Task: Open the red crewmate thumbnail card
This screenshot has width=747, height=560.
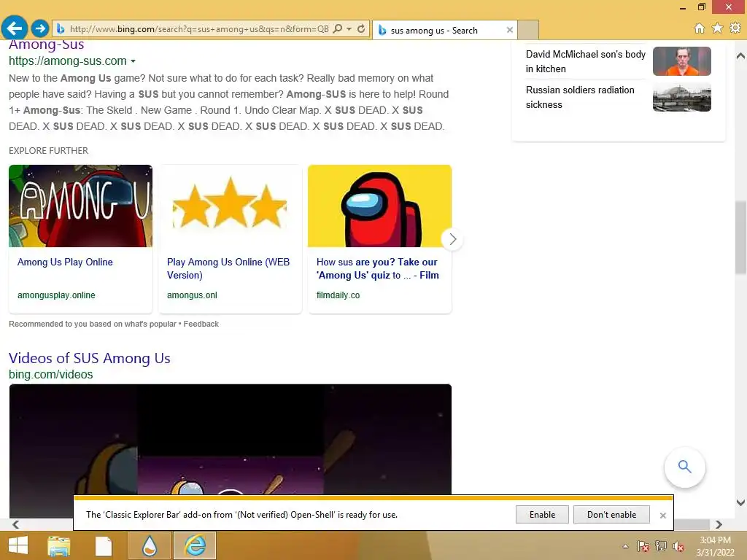Action: click(379, 206)
